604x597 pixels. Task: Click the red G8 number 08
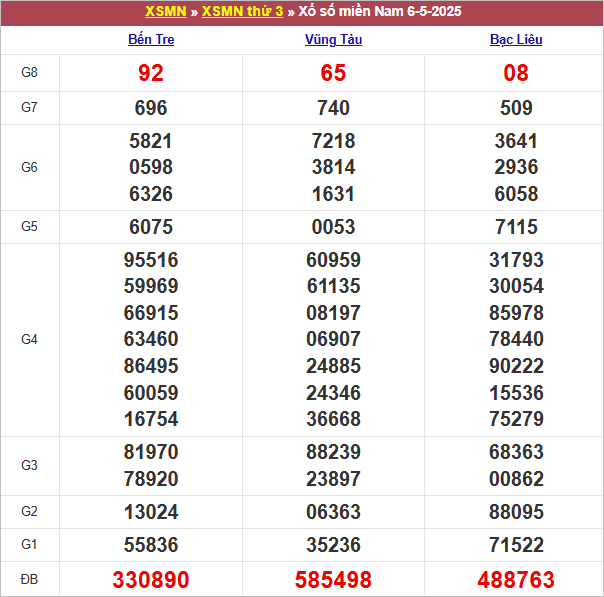(x=516, y=73)
